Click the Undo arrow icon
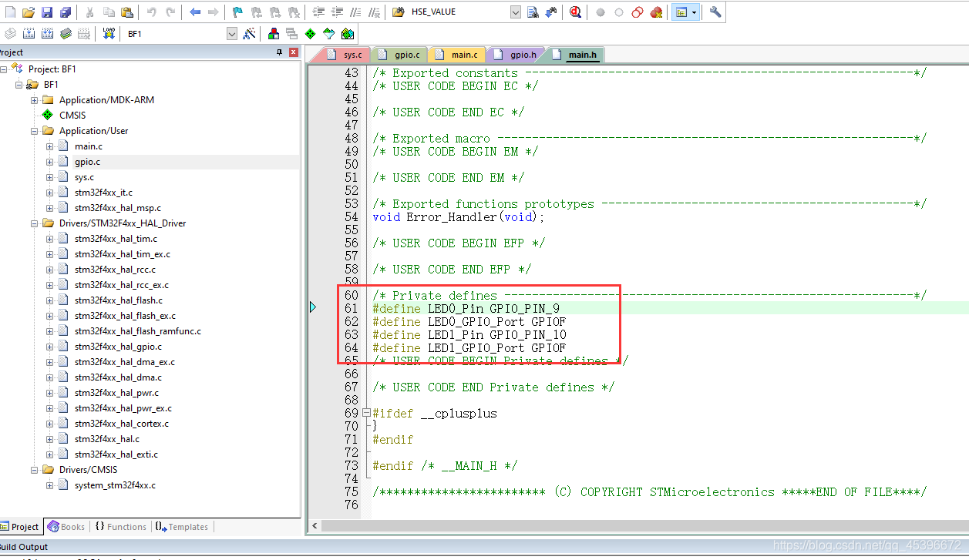 click(x=151, y=12)
